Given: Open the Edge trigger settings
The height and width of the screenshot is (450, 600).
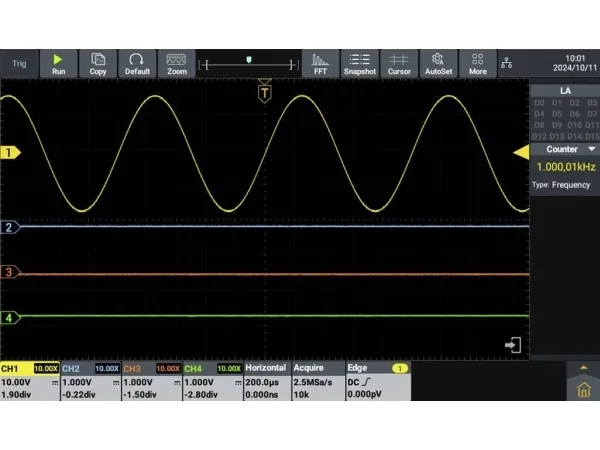Looking at the screenshot, I should (x=378, y=382).
